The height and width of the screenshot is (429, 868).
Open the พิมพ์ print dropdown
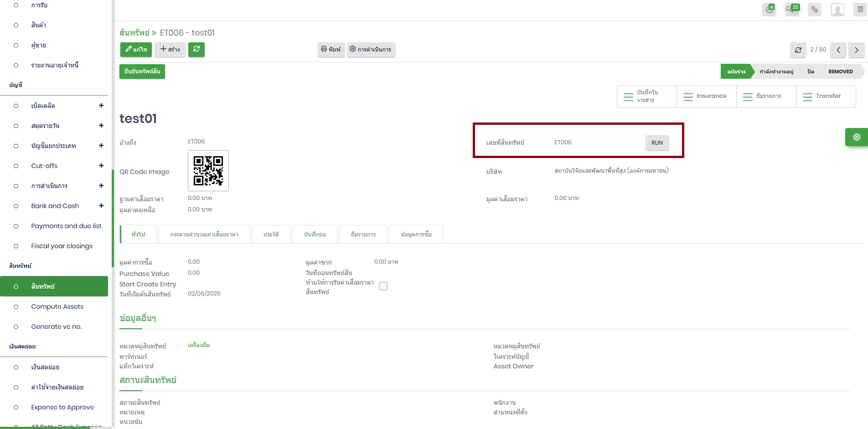[331, 50]
